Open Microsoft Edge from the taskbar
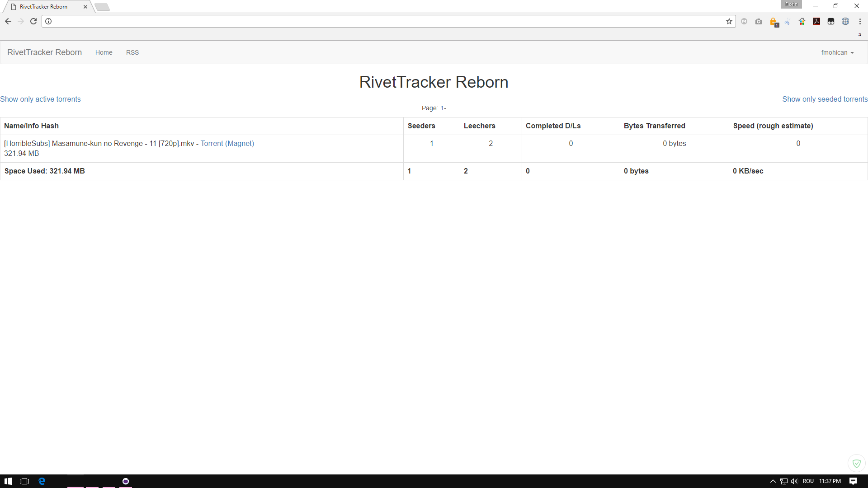The width and height of the screenshot is (868, 488). tap(42, 481)
